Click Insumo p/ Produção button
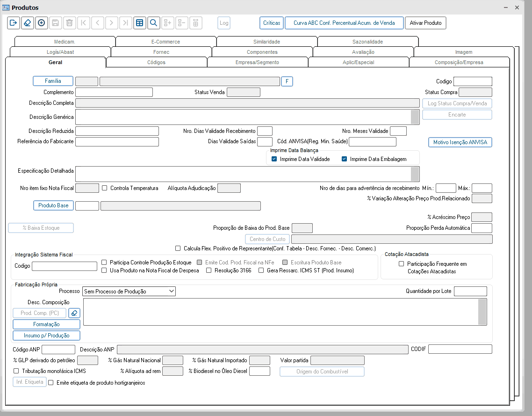532x416 pixels. pos(46,336)
